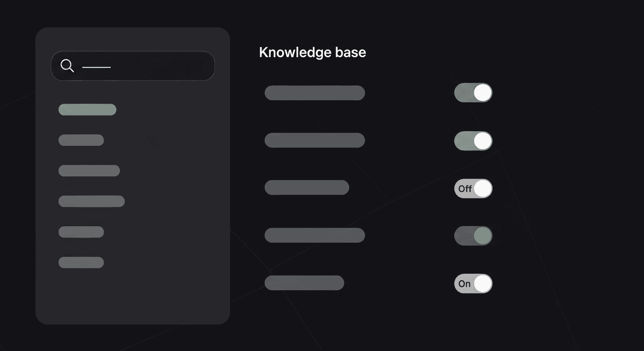Viewport: 644px width, 351px height.
Task: Select the third sidebar navigation item
Action: click(89, 170)
